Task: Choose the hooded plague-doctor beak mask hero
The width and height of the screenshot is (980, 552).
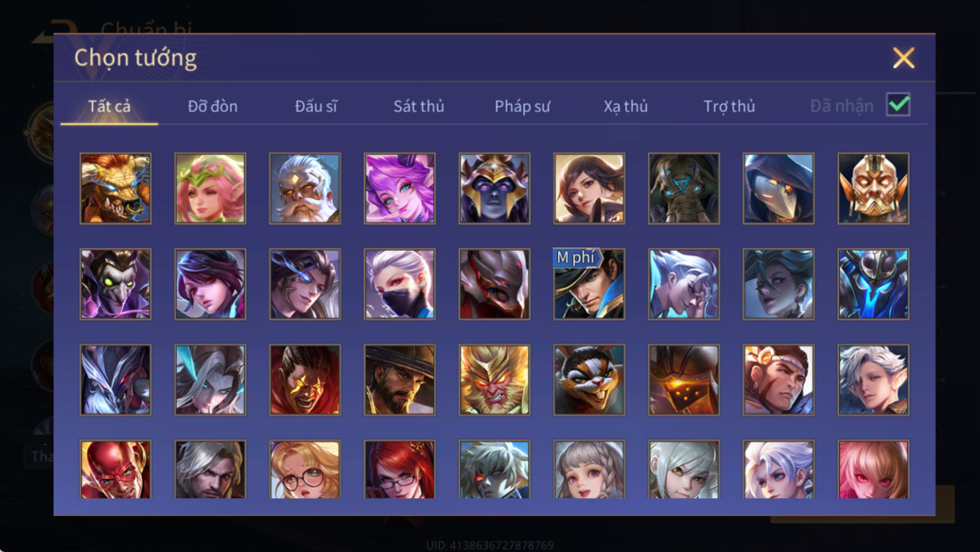Action: (x=779, y=188)
